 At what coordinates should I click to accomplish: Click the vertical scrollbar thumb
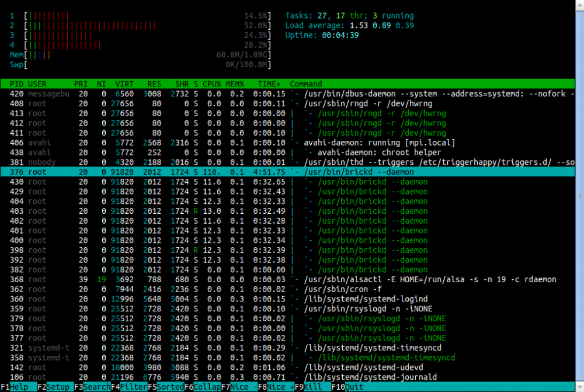click(579, 196)
